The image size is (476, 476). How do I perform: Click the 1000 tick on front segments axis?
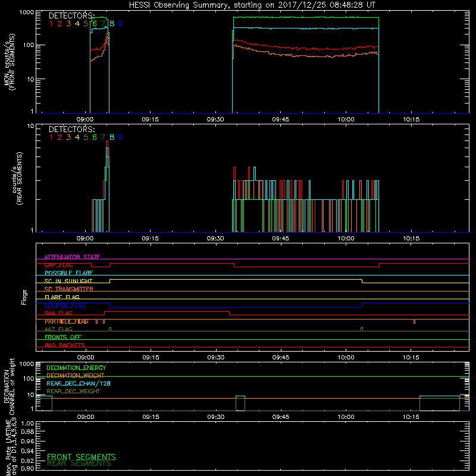(x=26, y=12)
